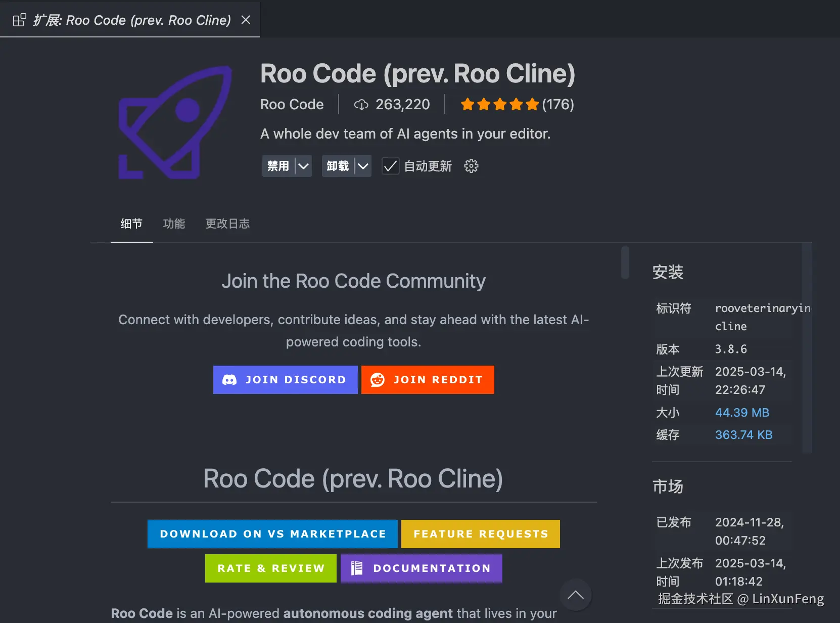The width and height of the screenshot is (840, 623).
Task: Open the extension settings gear
Action: [x=471, y=166]
